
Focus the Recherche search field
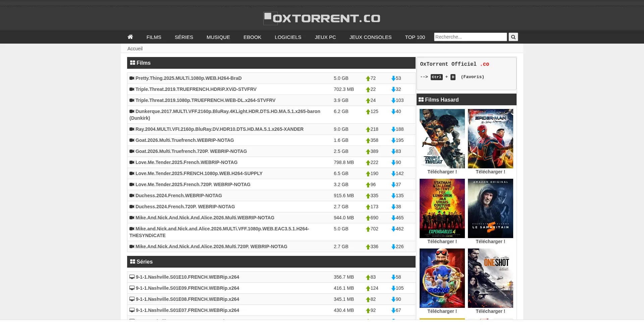tap(470, 37)
